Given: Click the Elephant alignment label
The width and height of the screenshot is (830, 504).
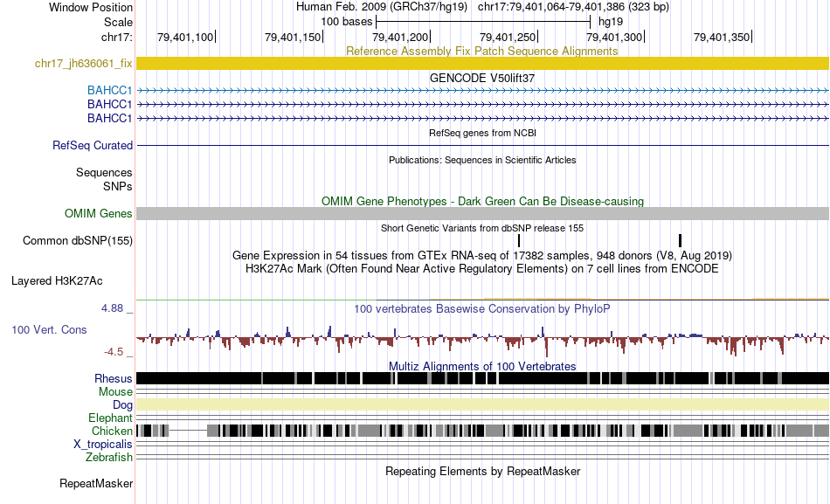Looking at the screenshot, I should pyautogui.click(x=110, y=418).
